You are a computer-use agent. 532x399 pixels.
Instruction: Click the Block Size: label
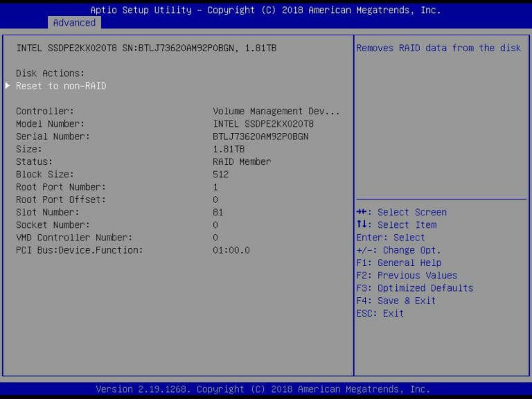(x=45, y=175)
